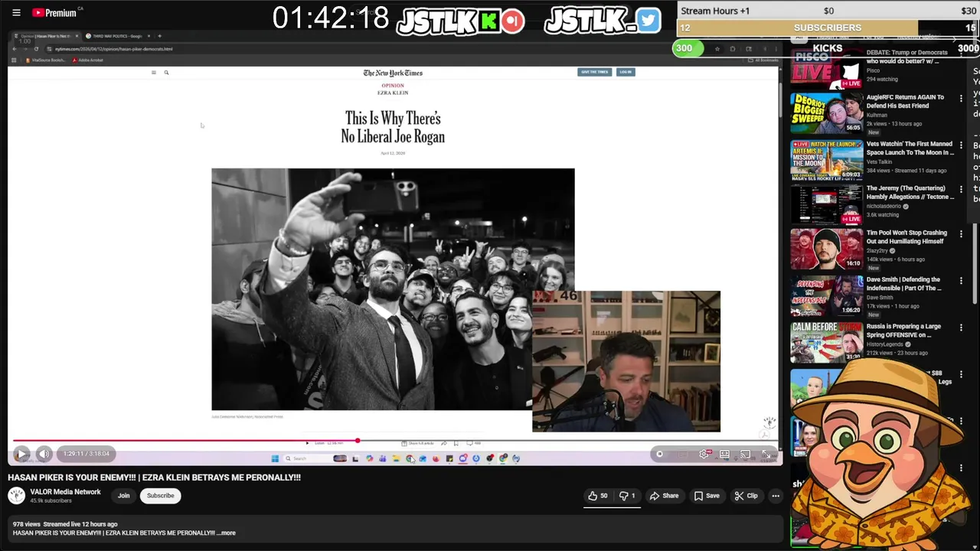Open the VitalSource Bookshelf bookmark
980x551 pixels.
(x=46, y=60)
